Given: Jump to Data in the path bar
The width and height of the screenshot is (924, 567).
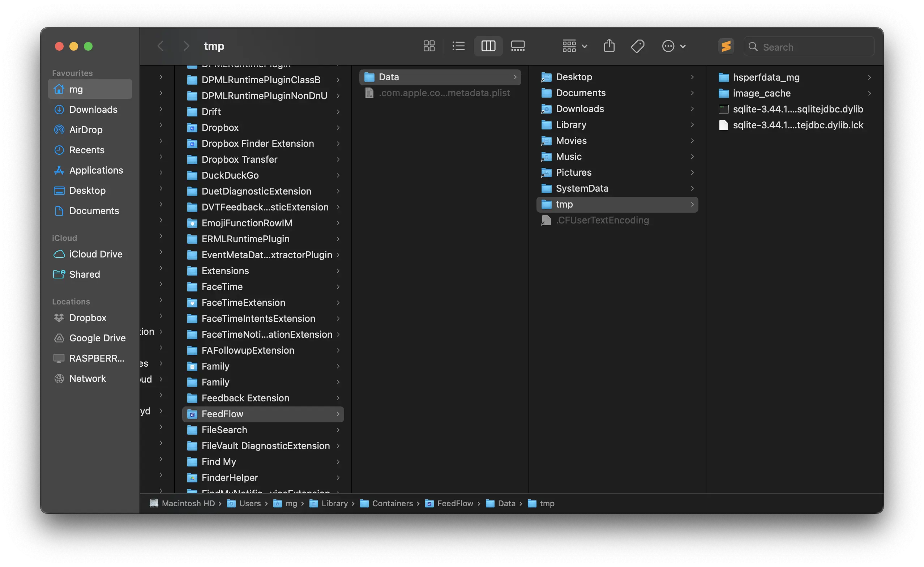Looking at the screenshot, I should (501, 504).
